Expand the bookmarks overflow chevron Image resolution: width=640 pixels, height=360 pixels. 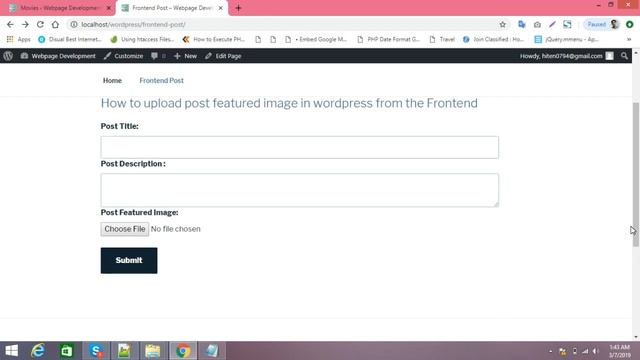pyautogui.click(x=629, y=39)
